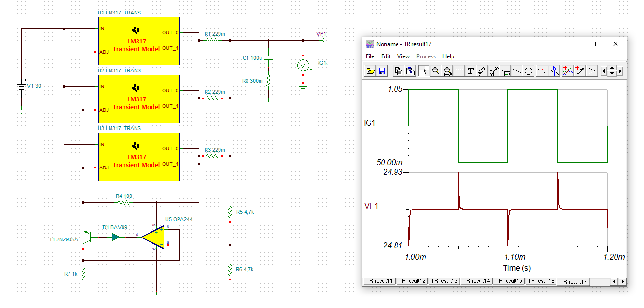Click the Paste clipboard icon

(410, 71)
